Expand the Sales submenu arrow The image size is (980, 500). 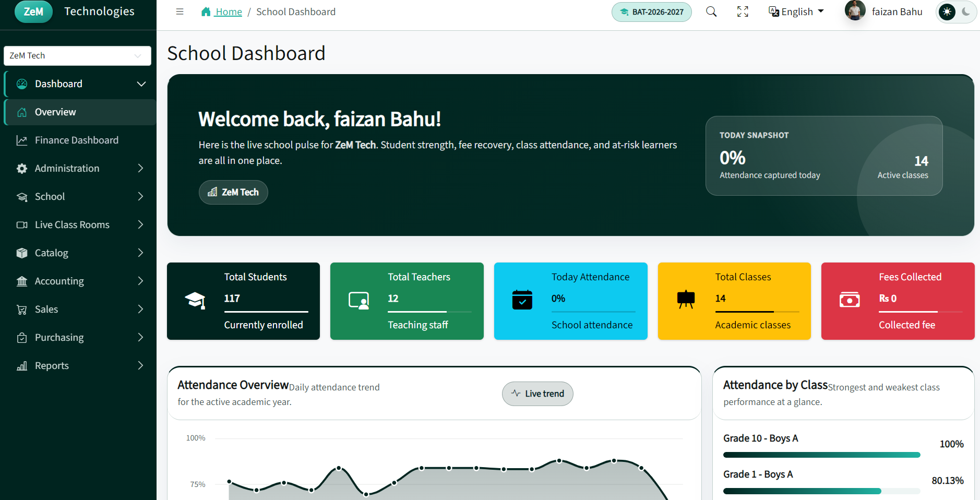pyautogui.click(x=140, y=309)
